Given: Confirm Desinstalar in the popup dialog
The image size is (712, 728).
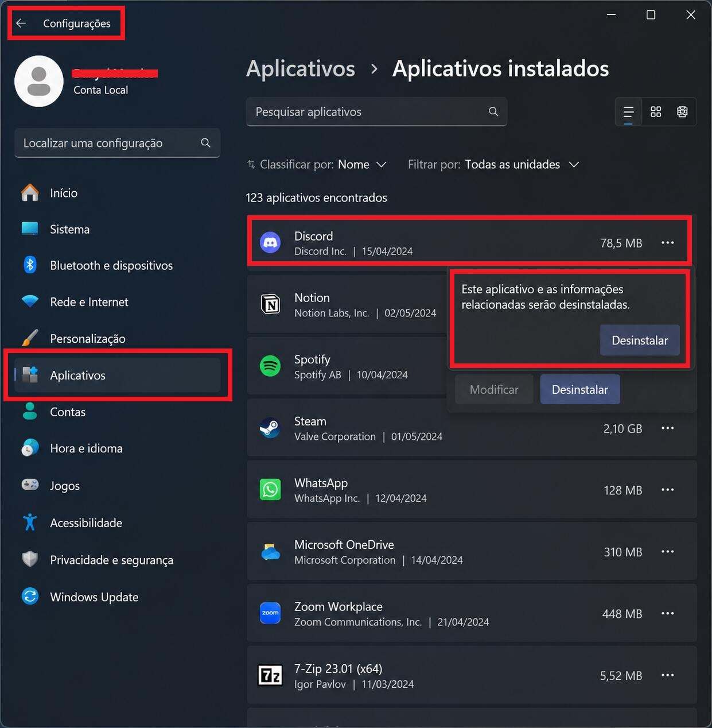Looking at the screenshot, I should [640, 340].
